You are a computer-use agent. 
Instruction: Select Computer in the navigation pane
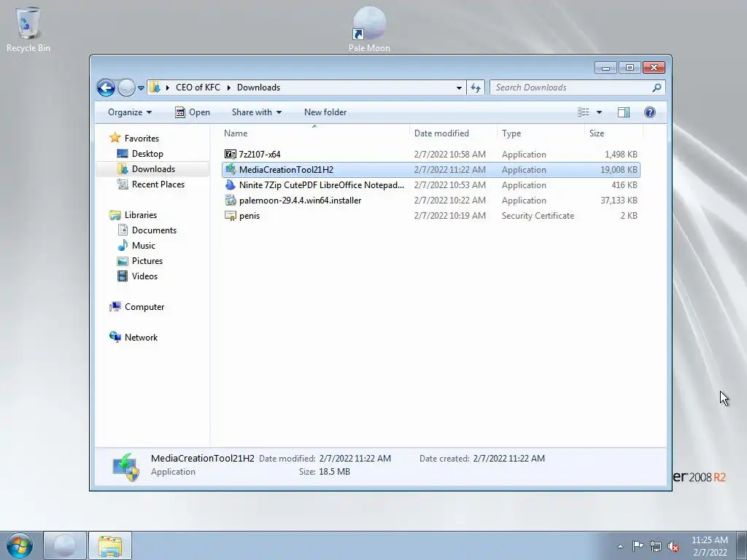pyautogui.click(x=144, y=307)
